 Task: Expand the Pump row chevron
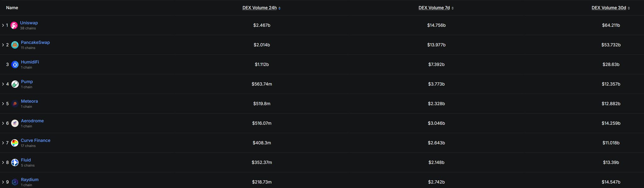tap(3, 84)
